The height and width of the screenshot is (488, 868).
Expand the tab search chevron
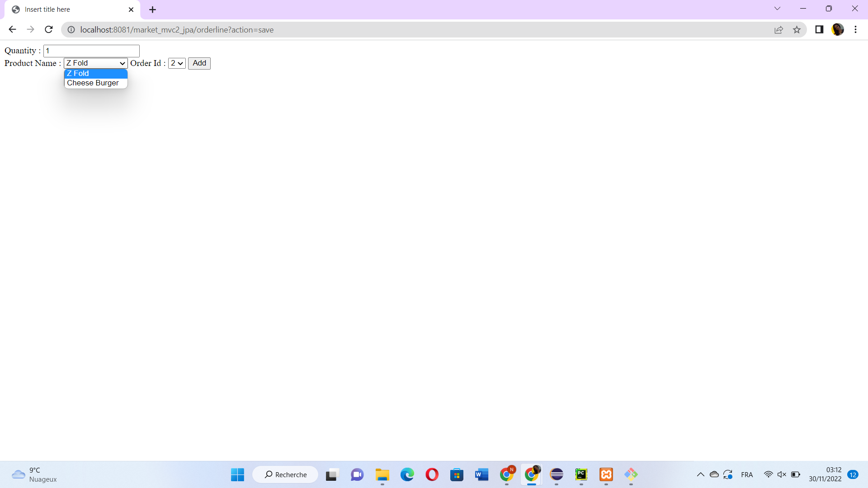click(777, 9)
